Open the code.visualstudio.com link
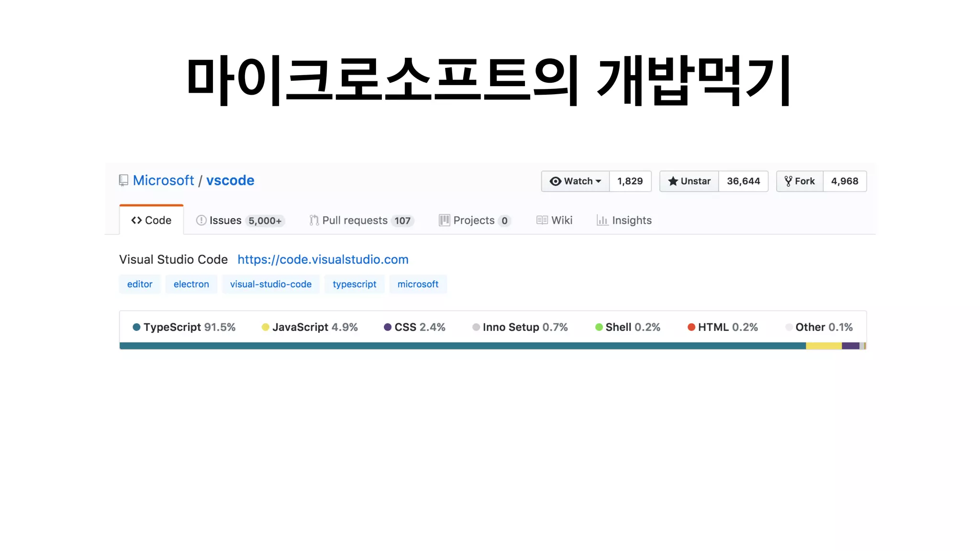Image resolution: width=980 pixels, height=551 pixels. (x=323, y=260)
